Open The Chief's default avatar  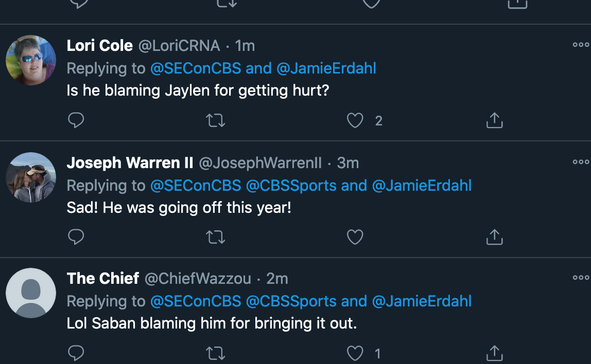point(31,293)
